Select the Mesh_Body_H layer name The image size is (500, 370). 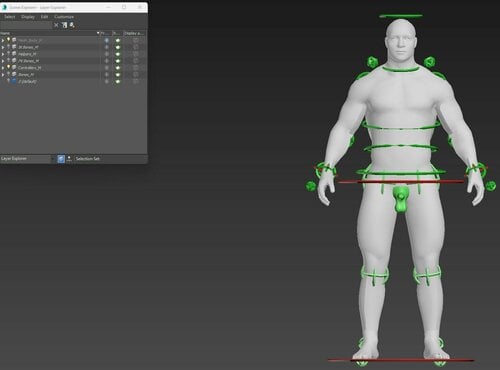[30, 40]
